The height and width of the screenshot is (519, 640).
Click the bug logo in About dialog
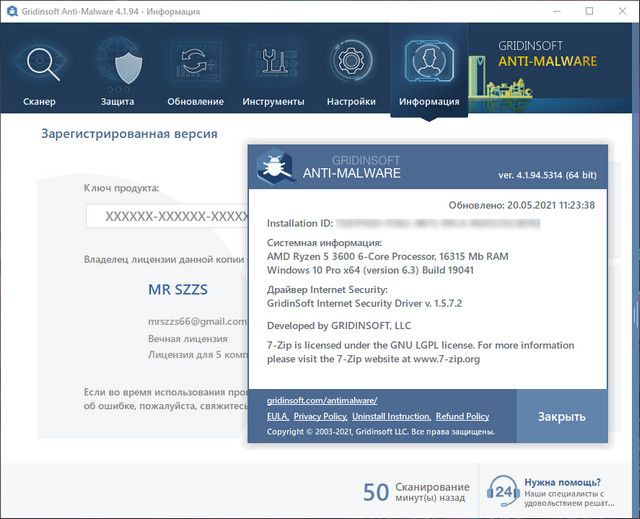point(274,166)
